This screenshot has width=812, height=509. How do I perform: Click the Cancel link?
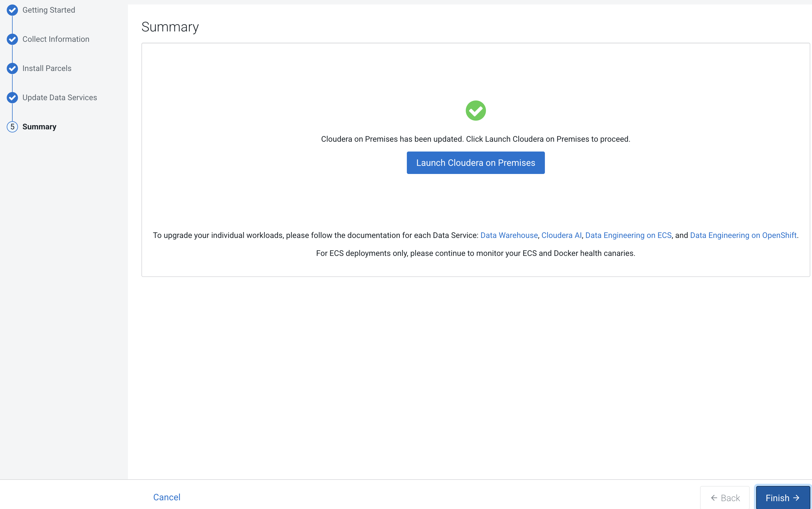click(167, 497)
